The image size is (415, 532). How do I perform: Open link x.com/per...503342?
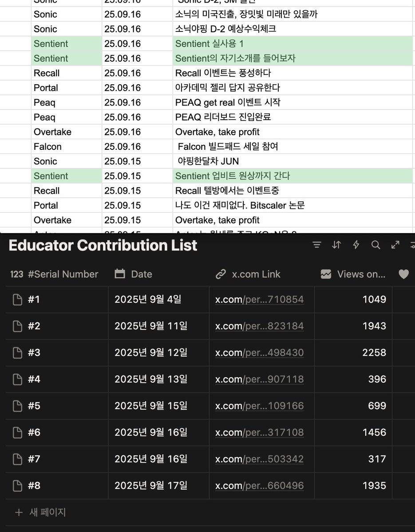tap(260, 459)
